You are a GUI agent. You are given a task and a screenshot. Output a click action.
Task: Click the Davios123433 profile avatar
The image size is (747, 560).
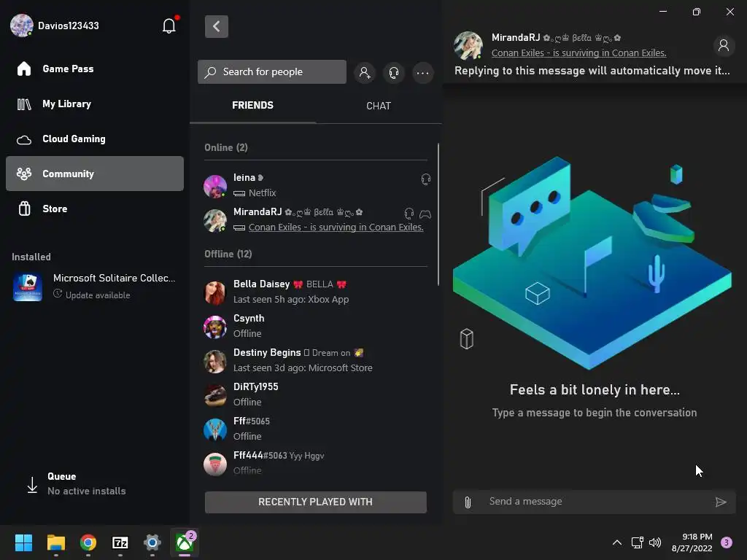(x=21, y=26)
